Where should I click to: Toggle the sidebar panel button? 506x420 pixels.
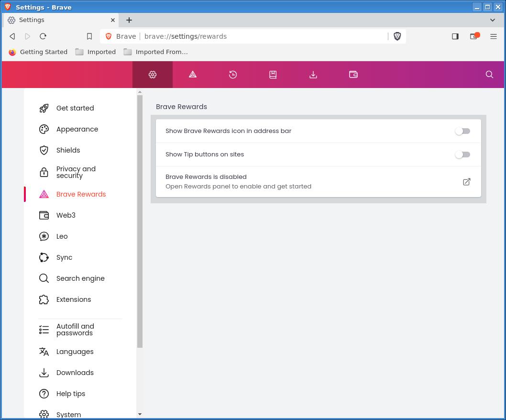455,36
